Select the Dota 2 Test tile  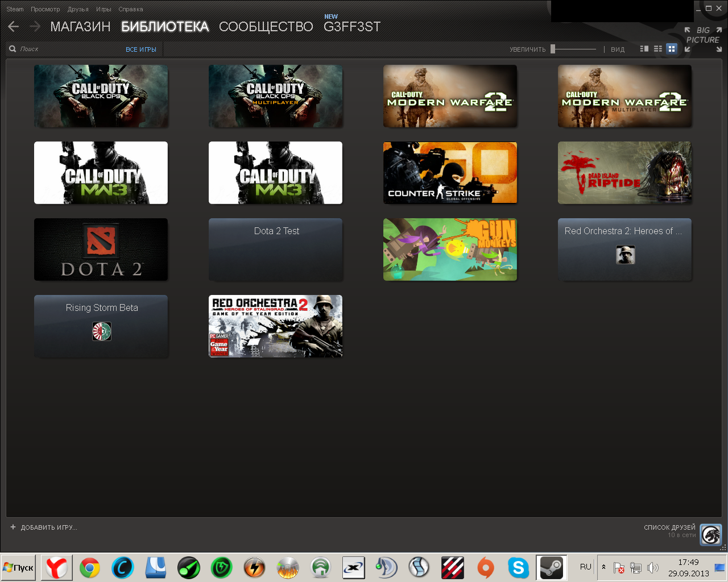[275, 250]
